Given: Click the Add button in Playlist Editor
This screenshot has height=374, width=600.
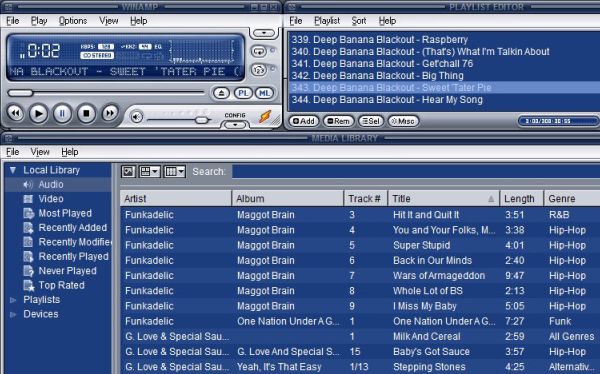Looking at the screenshot, I should 304,121.
